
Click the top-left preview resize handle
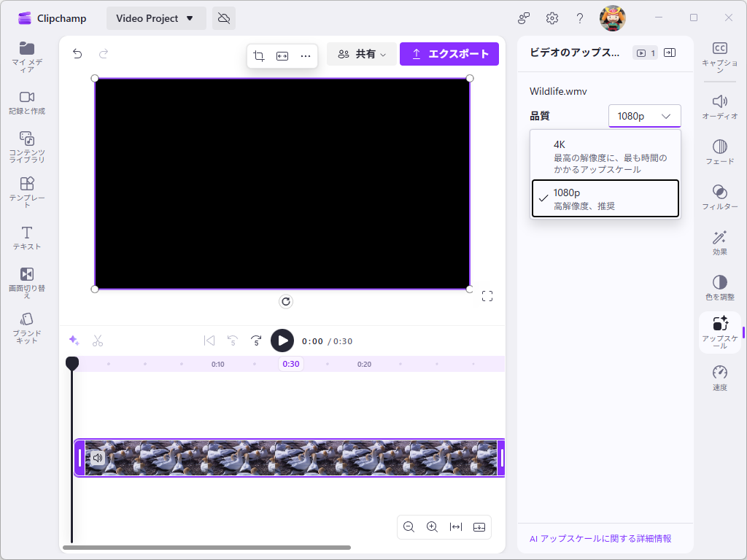coord(95,79)
